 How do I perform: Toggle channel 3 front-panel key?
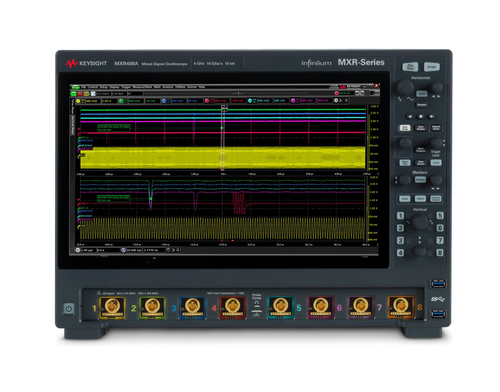click(400, 240)
